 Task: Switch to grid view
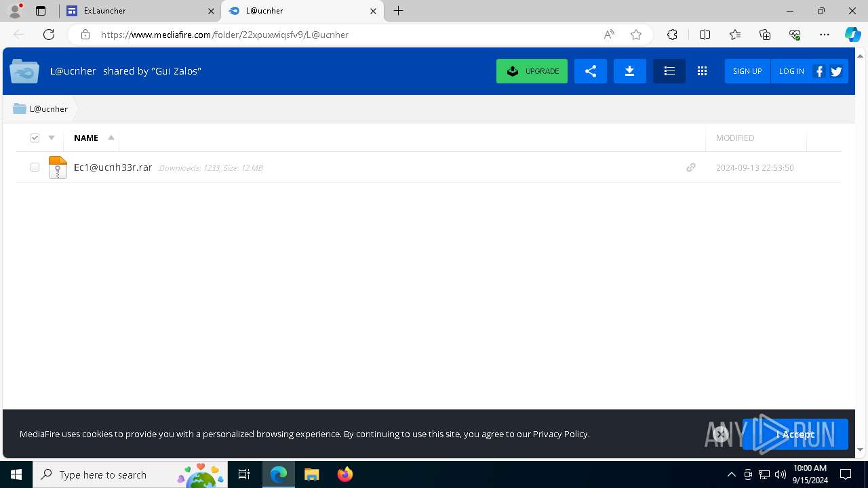tap(702, 71)
